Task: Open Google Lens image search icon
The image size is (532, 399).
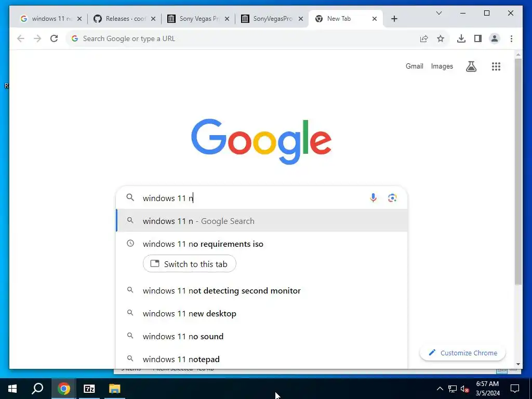Action: [392, 198]
